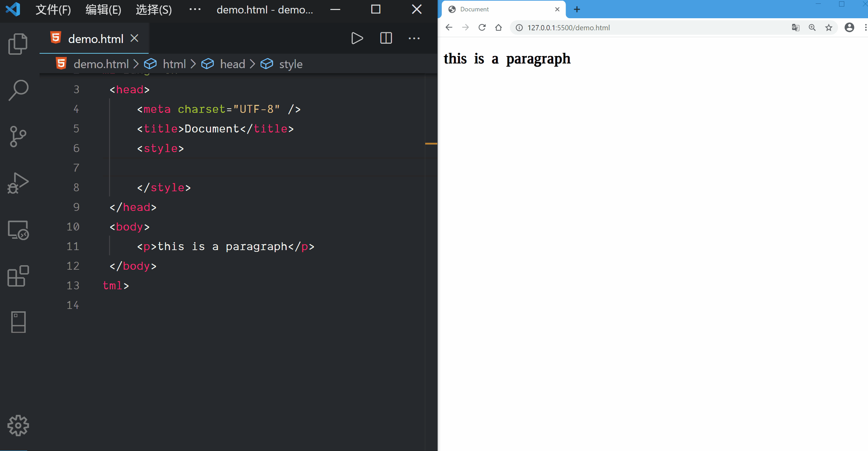Expand the head breadcrumb segment
The width and height of the screenshot is (868, 451).
point(232,64)
